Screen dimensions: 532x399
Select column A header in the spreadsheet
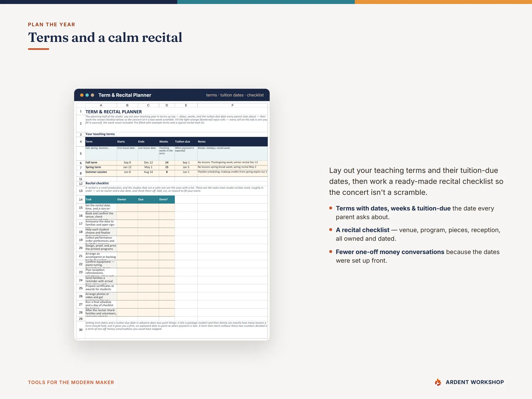click(x=101, y=105)
